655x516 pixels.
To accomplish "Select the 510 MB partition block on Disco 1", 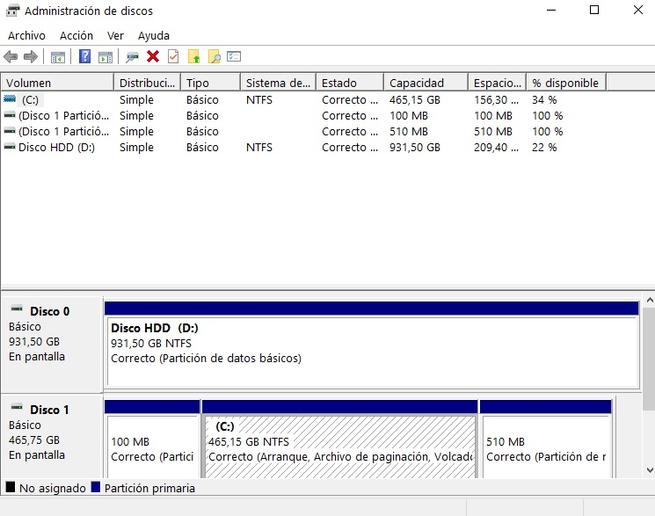I will pyautogui.click(x=546, y=439).
